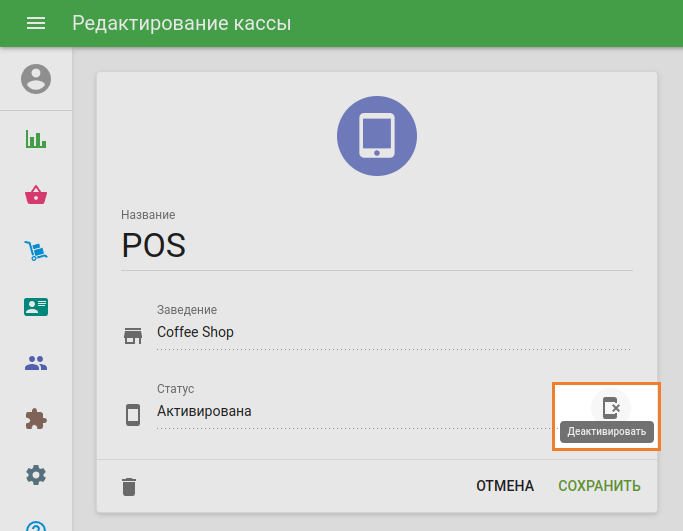Go to statistics bar chart section
The image size is (683, 531).
[36, 139]
